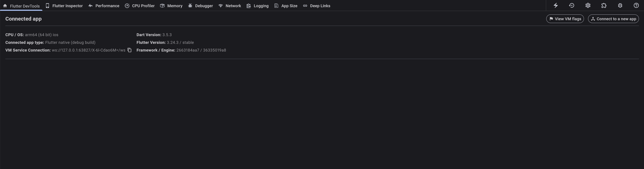The height and width of the screenshot is (169, 644).
Task: Open the Flutter DevTools home tab
Action: pos(21,6)
